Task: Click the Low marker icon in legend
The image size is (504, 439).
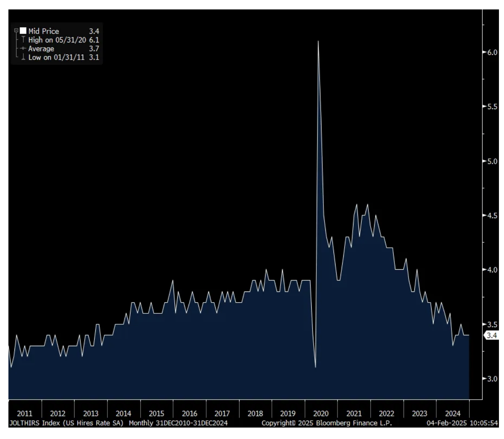Action: (23, 57)
